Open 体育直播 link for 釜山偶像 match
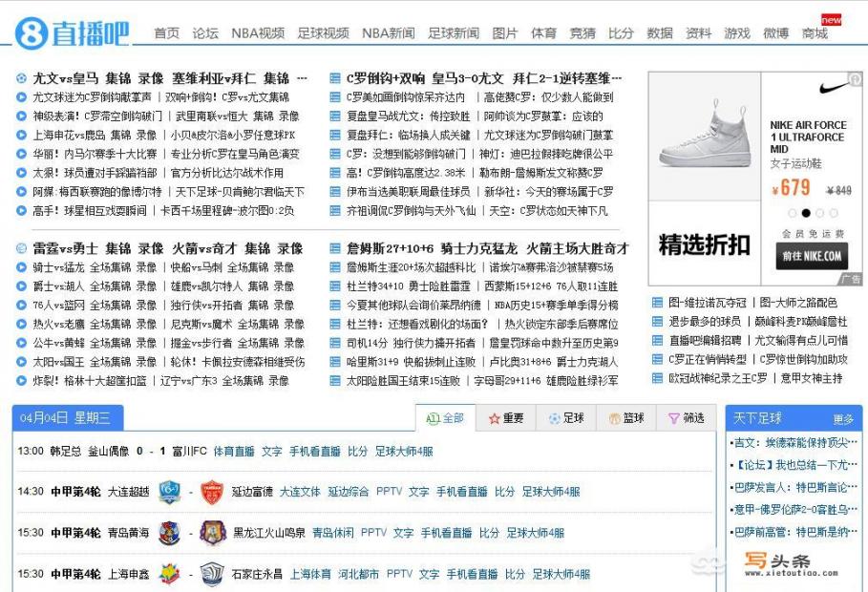868x592 pixels. 234,452
